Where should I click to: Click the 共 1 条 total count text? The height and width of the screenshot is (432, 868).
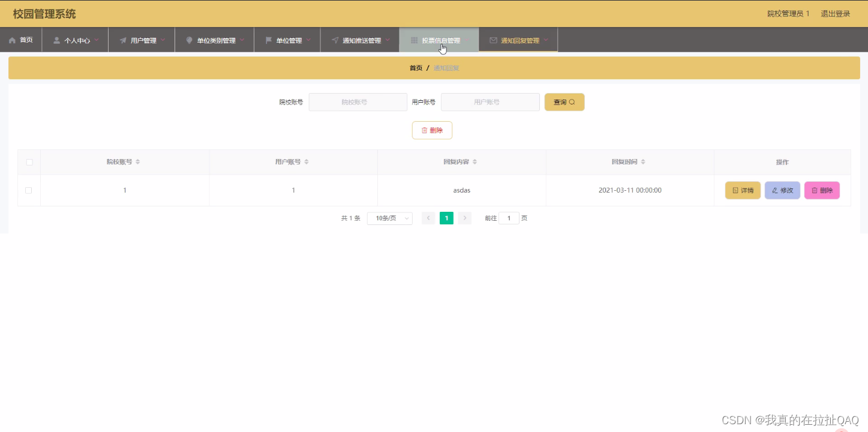[x=351, y=218]
